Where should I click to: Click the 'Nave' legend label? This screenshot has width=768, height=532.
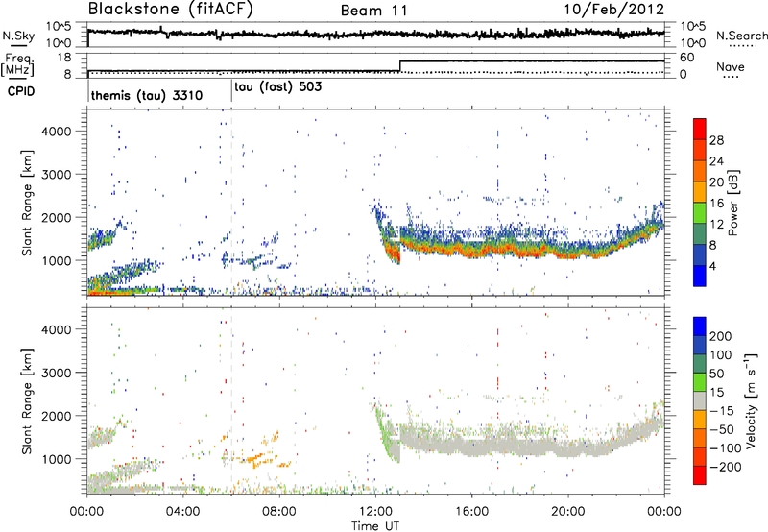pos(731,66)
